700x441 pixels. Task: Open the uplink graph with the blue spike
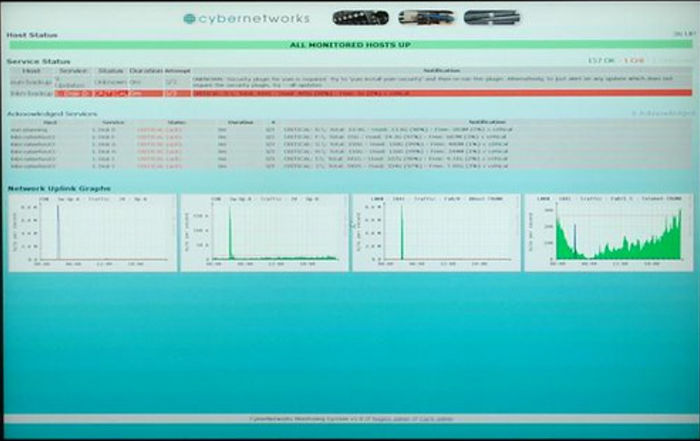(x=93, y=233)
